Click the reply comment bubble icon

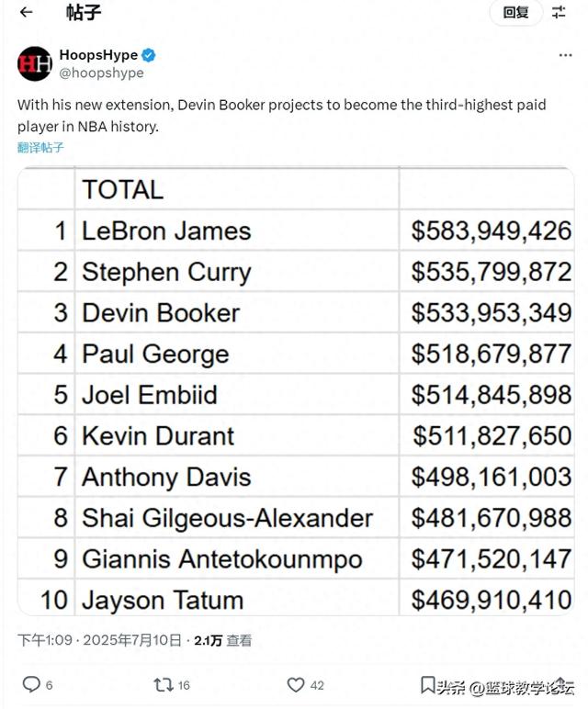(x=31, y=684)
